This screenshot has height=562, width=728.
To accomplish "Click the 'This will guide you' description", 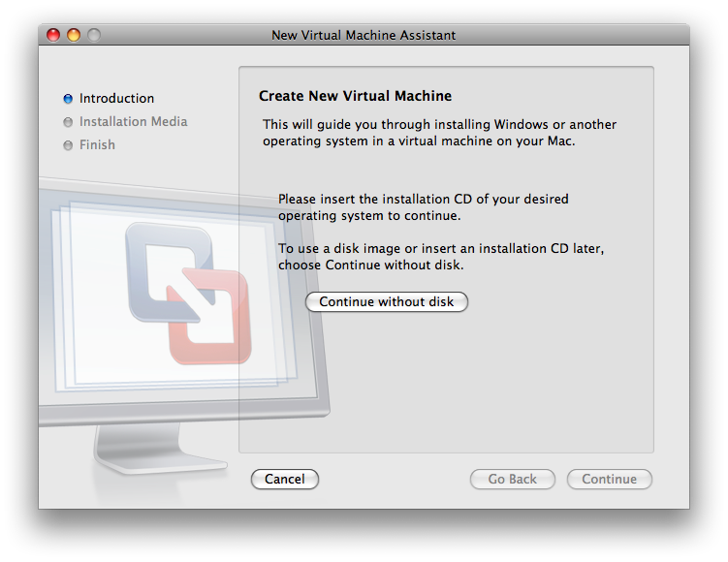I will click(439, 133).
